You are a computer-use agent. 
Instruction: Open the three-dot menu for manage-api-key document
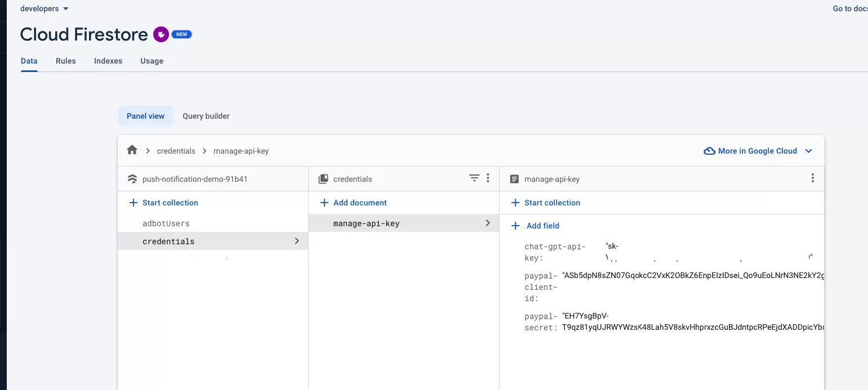point(812,178)
